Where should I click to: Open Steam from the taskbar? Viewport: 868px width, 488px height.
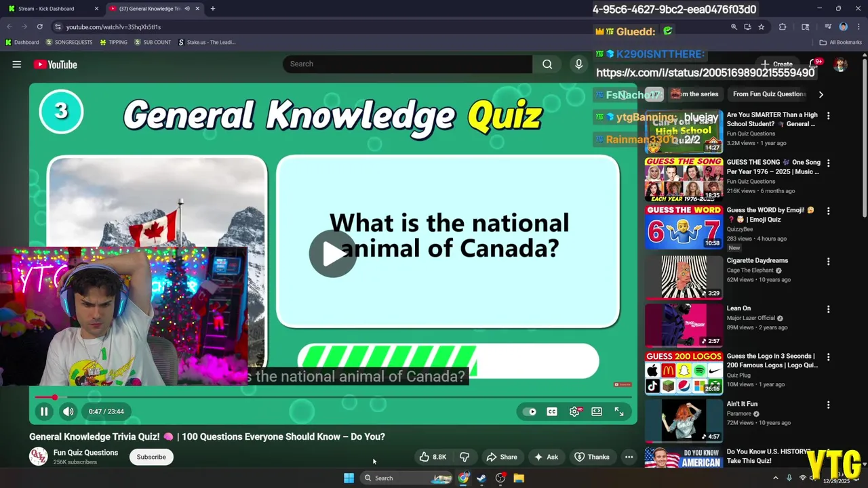click(481, 478)
